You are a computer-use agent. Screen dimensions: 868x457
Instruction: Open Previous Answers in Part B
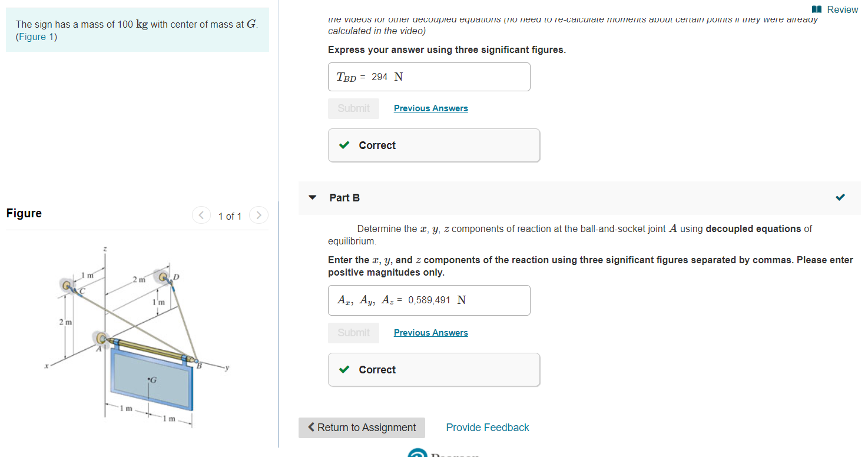click(x=430, y=332)
